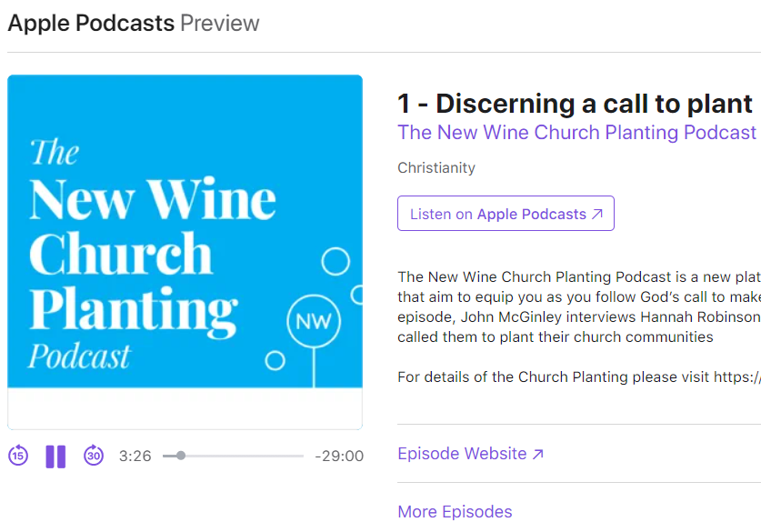Click the elapsed time 3:26
The height and width of the screenshot is (532, 761).
(x=135, y=456)
